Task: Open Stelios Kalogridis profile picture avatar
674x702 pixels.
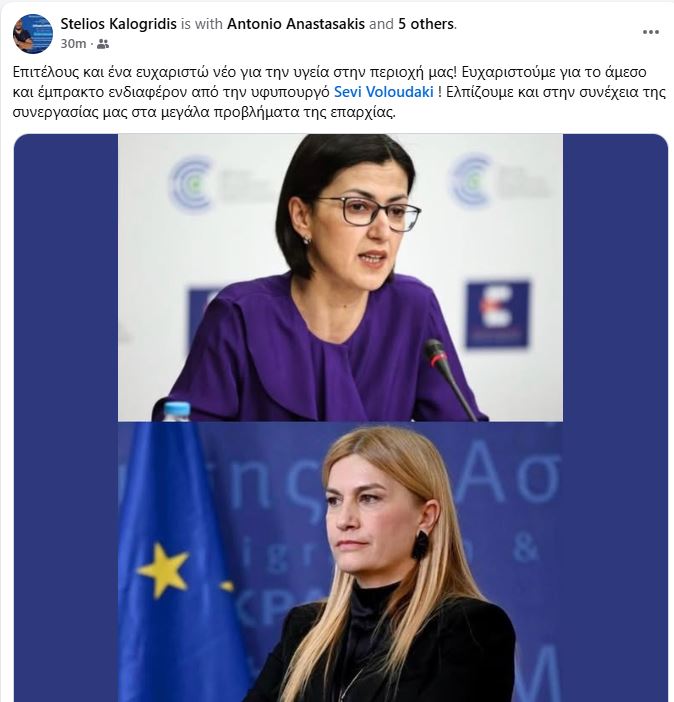Action: pyautogui.click(x=33, y=34)
